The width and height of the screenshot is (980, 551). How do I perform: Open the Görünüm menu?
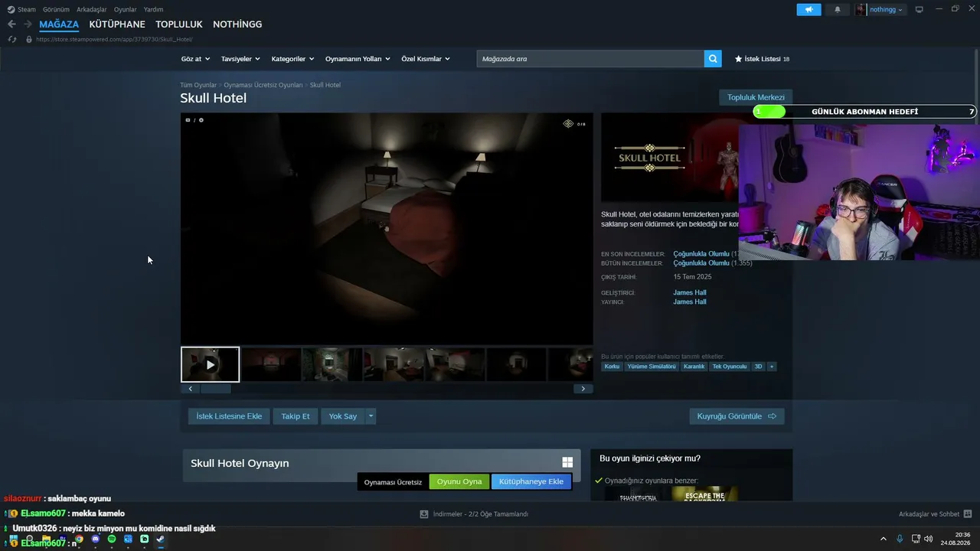point(56,9)
